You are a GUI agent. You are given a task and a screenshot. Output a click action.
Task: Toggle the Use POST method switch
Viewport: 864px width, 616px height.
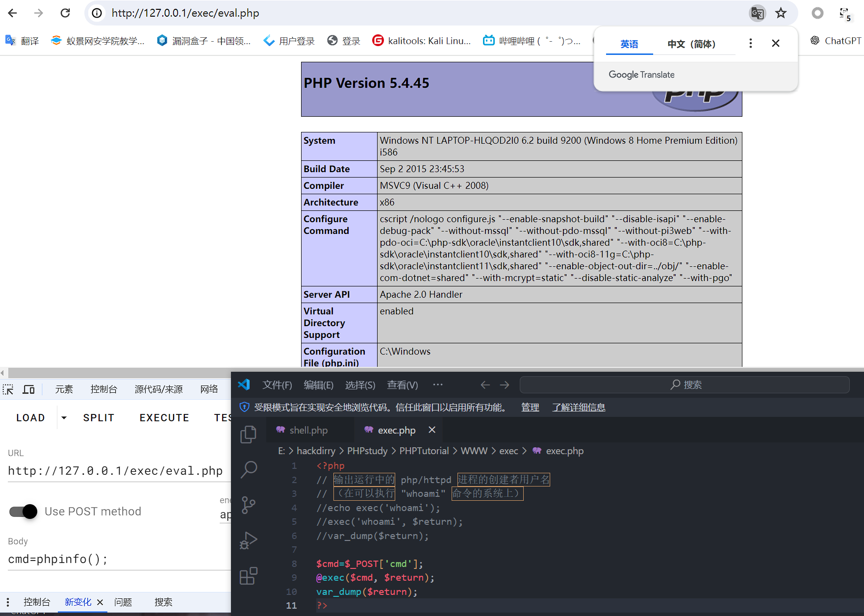tap(24, 512)
